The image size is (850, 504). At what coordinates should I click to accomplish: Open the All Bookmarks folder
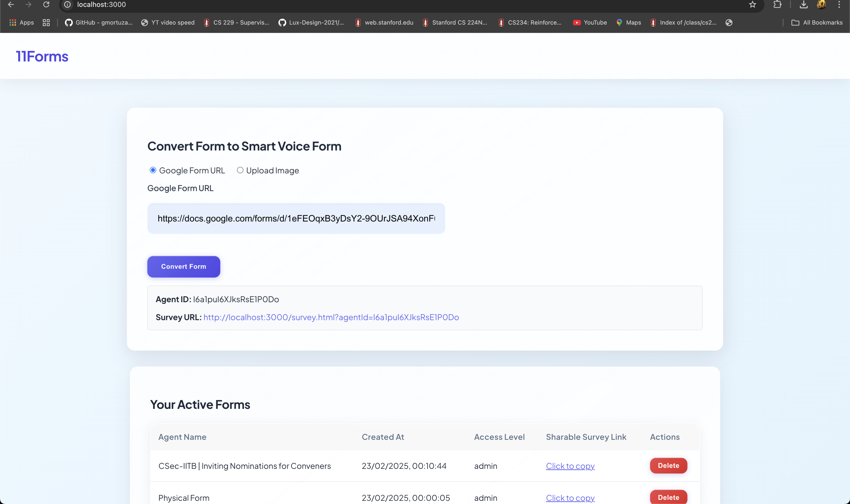tap(817, 22)
